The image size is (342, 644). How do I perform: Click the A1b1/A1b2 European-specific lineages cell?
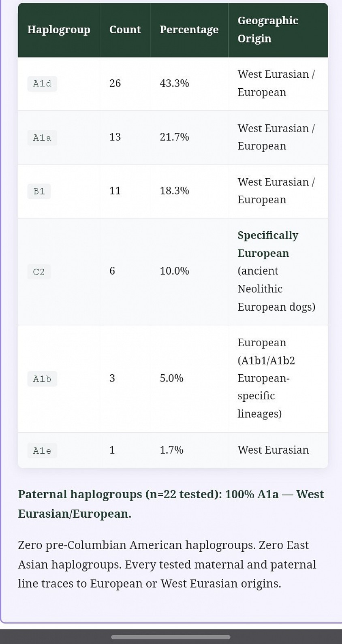pos(278,379)
